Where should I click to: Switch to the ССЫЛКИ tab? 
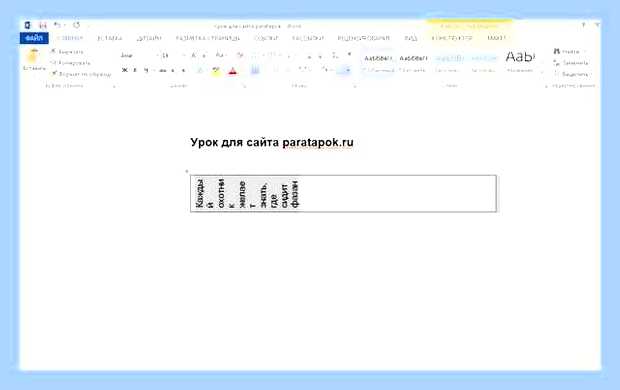click(266, 38)
